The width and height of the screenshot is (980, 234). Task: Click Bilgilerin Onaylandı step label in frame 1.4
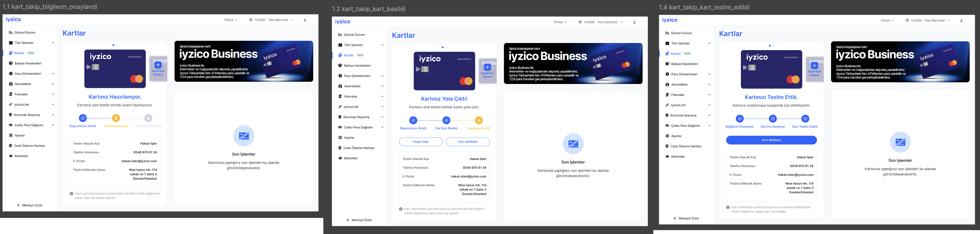point(739,126)
